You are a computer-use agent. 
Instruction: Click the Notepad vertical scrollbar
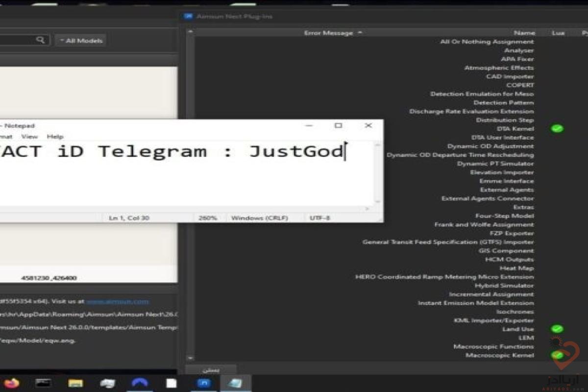coord(377,171)
